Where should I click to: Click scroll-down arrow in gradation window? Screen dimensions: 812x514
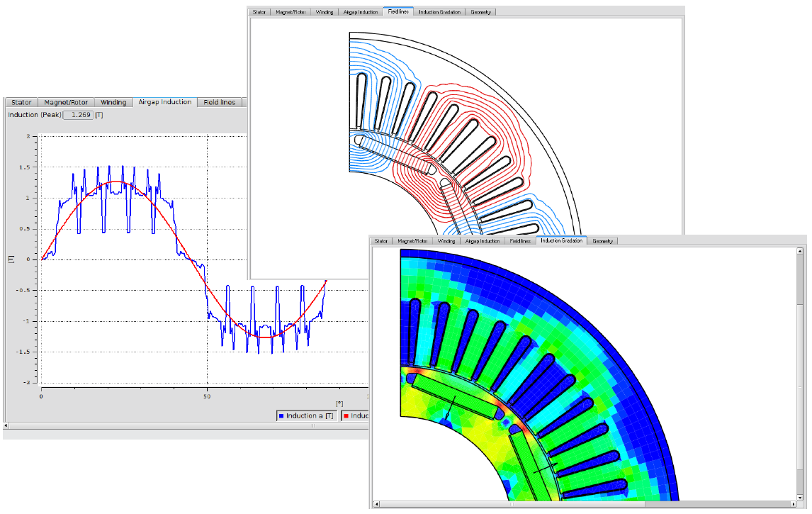point(801,498)
